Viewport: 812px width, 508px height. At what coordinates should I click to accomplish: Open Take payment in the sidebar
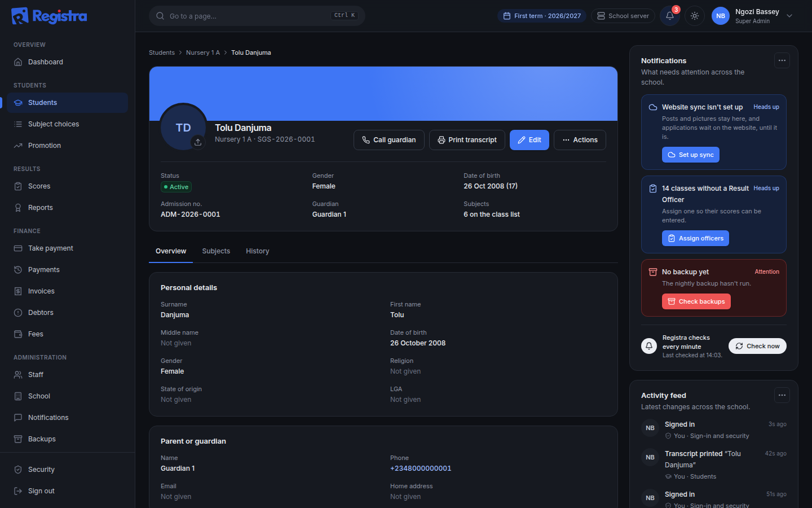[x=67, y=248]
